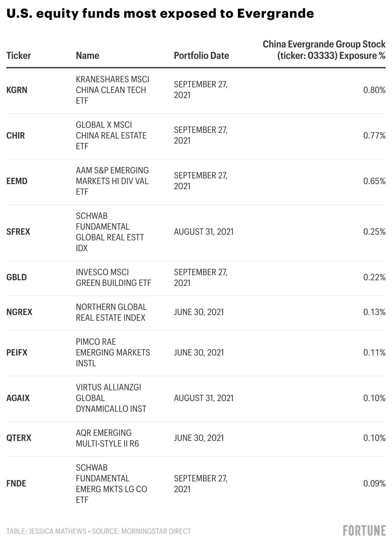This screenshot has height=544, width=392.
Task: Click the FORTUNE logo
Action: (x=364, y=530)
